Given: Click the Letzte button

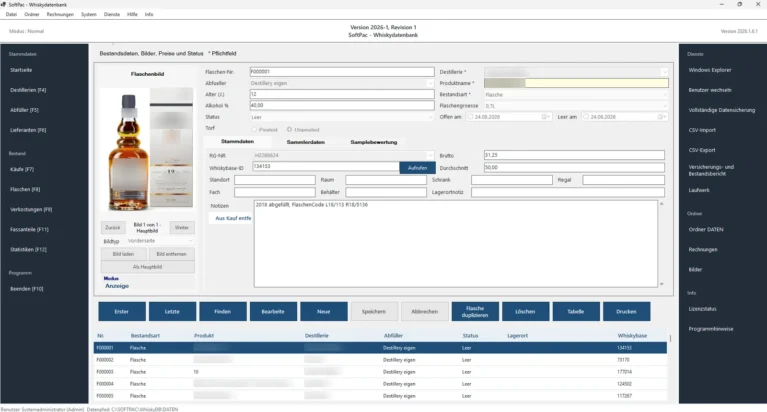Looking at the screenshot, I should click(x=172, y=312).
